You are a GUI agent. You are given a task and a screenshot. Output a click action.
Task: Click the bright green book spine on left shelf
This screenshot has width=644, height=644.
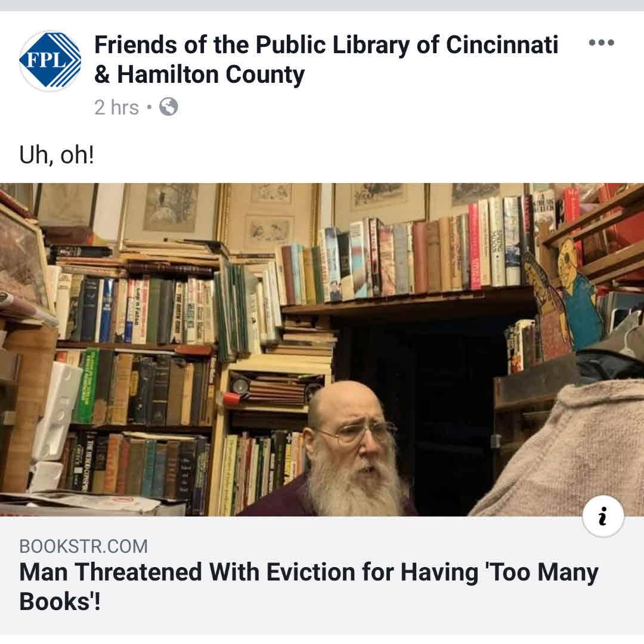88,386
